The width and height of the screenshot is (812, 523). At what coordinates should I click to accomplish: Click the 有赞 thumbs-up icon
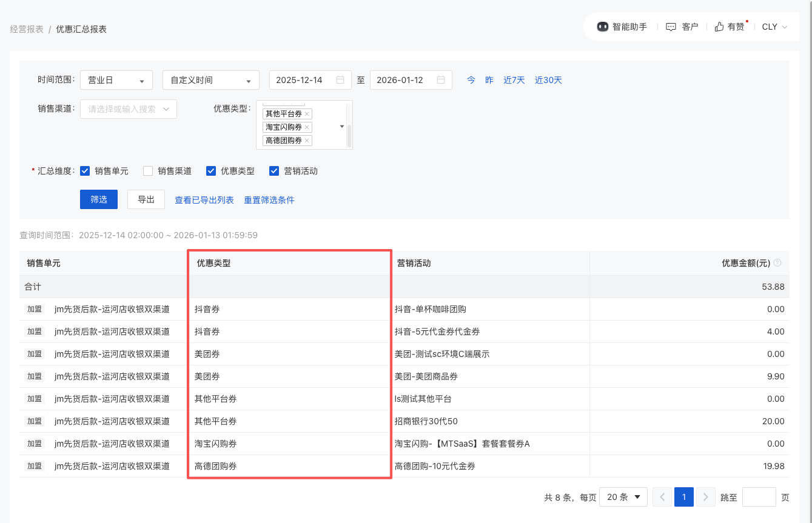pos(719,27)
